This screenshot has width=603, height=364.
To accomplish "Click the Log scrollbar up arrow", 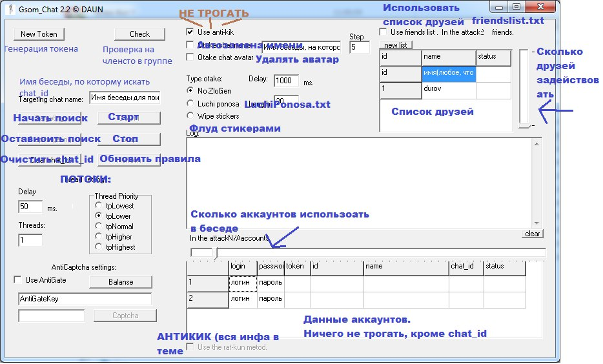I will tap(537, 144).
